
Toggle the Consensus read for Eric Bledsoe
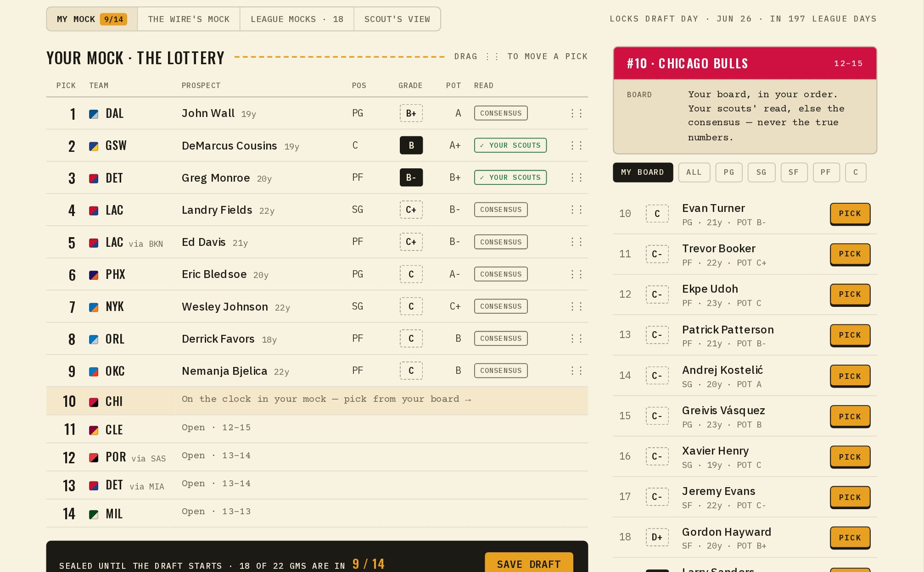[501, 274]
